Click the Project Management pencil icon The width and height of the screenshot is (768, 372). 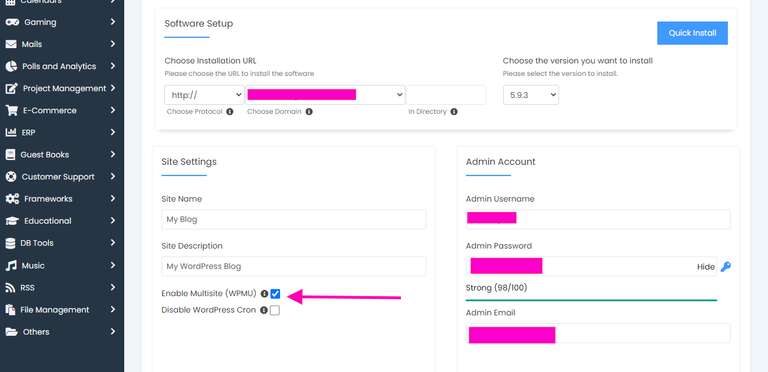[x=12, y=89]
